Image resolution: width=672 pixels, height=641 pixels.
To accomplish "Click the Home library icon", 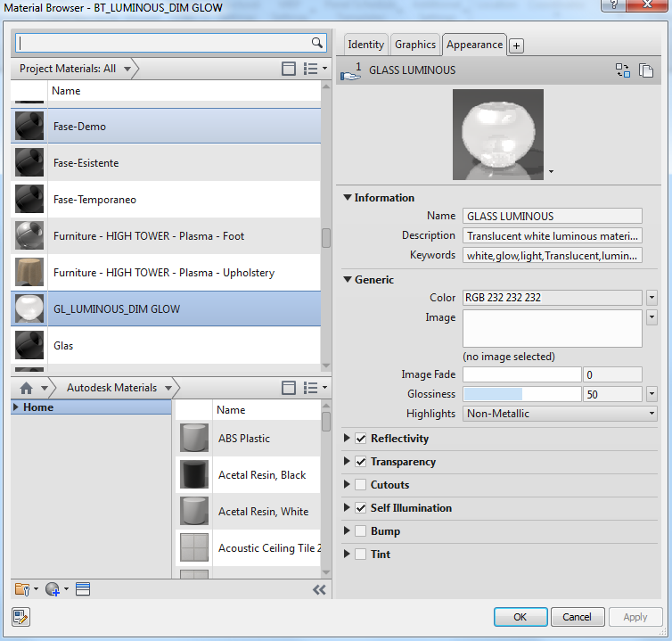I will (x=27, y=388).
